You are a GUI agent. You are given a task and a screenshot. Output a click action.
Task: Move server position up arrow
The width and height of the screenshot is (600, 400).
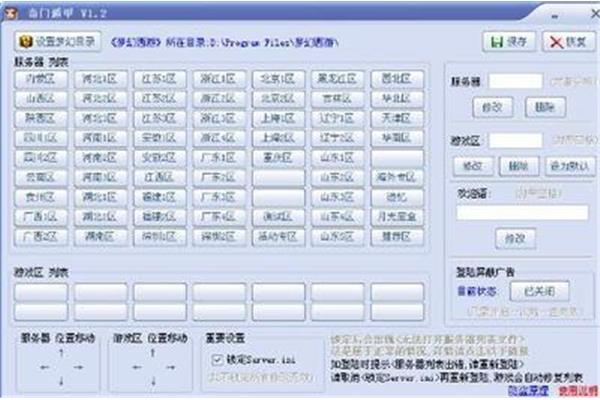point(61,353)
